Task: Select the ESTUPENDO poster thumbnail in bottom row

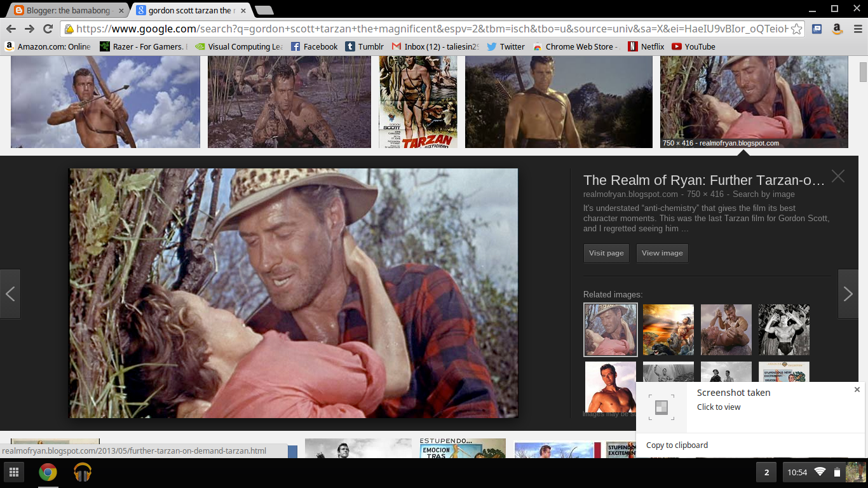Action: pos(463,449)
